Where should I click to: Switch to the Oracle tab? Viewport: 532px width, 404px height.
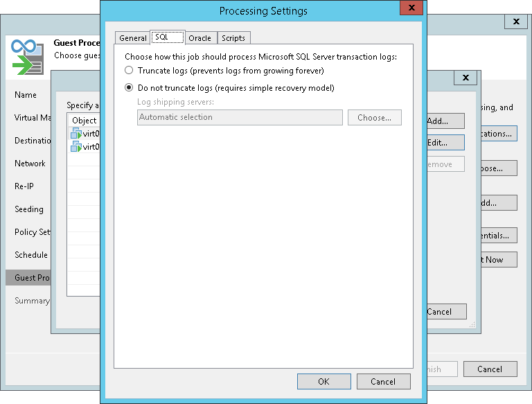click(199, 38)
